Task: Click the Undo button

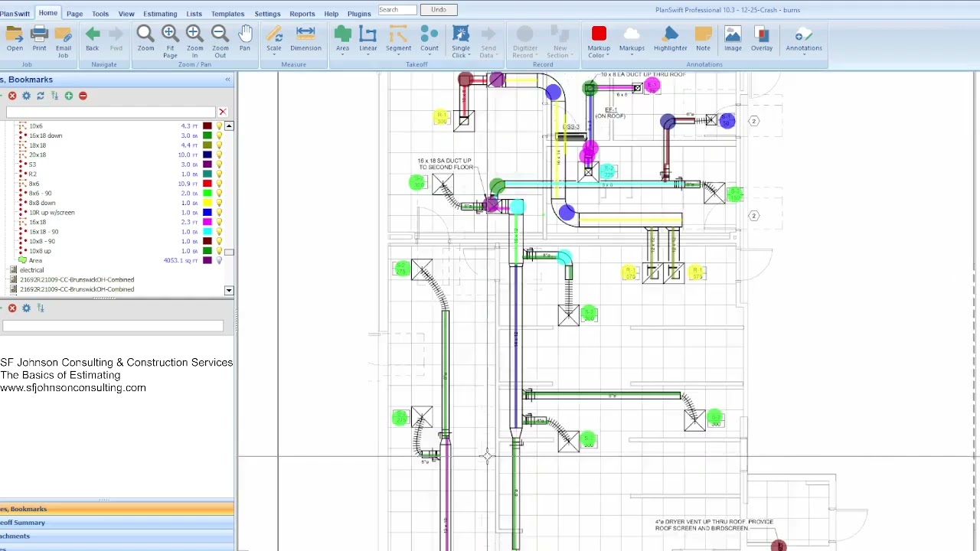Action: [x=439, y=10]
